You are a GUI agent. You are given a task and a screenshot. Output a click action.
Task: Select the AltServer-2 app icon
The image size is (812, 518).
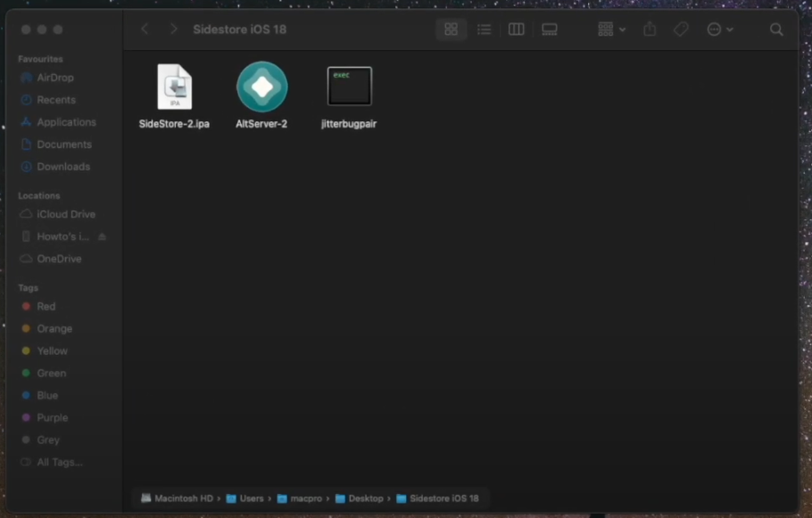tap(262, 87)
